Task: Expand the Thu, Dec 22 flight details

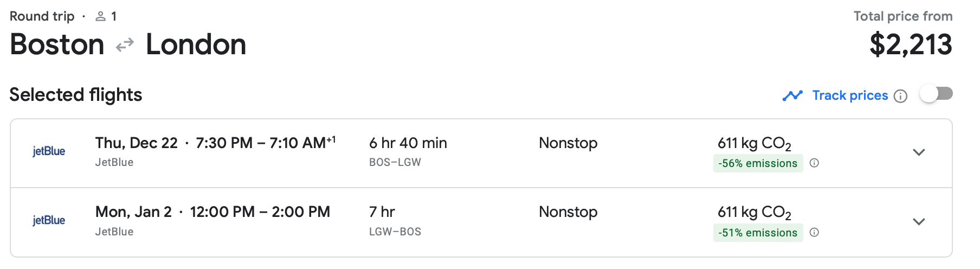Action: click(x=919, y=152)
